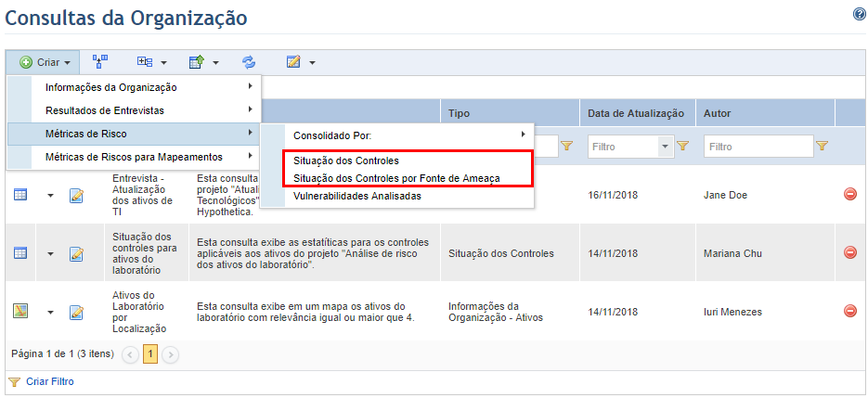868x398 pixels.
Task: Delete the Jane Doe query row
Action: click(x=850, y=194)
